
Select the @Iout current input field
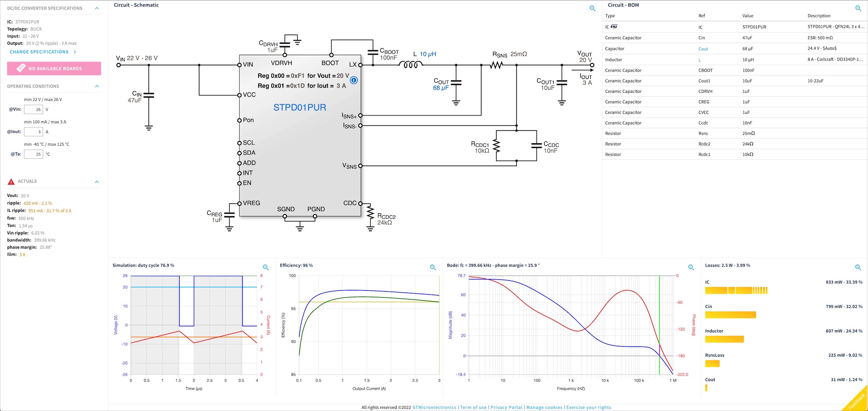(x=33, y=132)
